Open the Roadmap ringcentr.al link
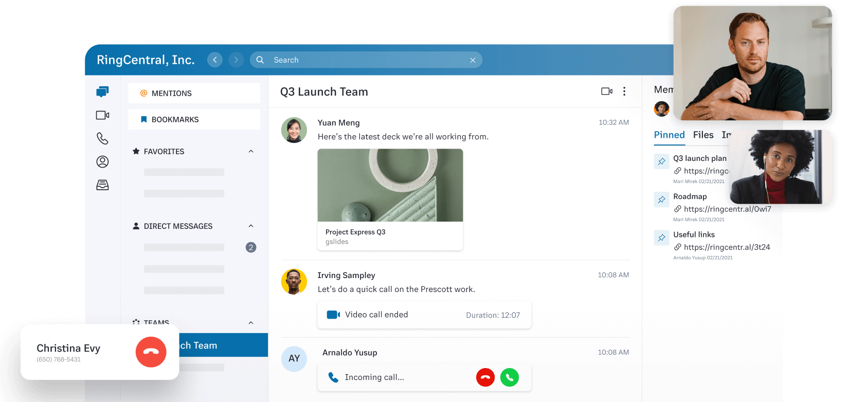The width and height of the screenshot is (868, 402). pos(727,209)
